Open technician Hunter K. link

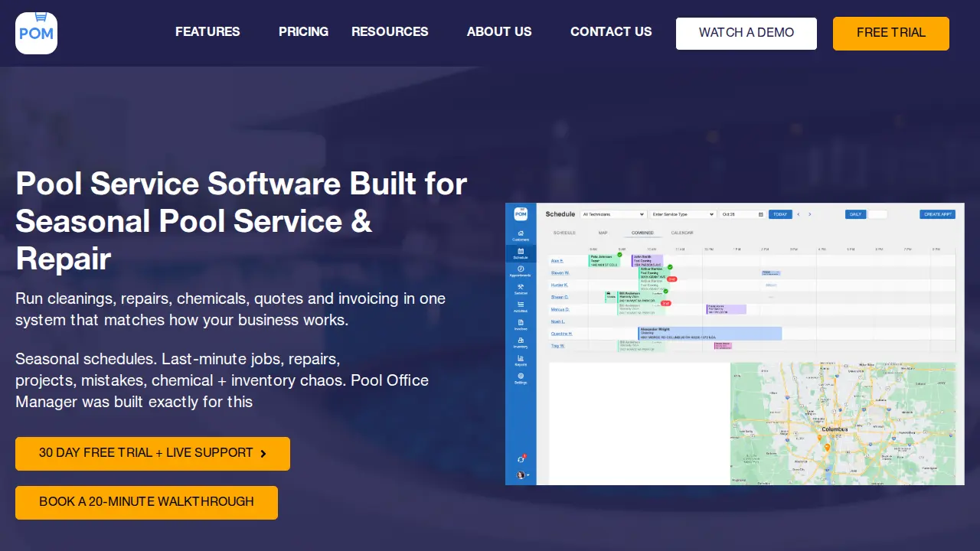pyautogui.click(x=559, y=285)
